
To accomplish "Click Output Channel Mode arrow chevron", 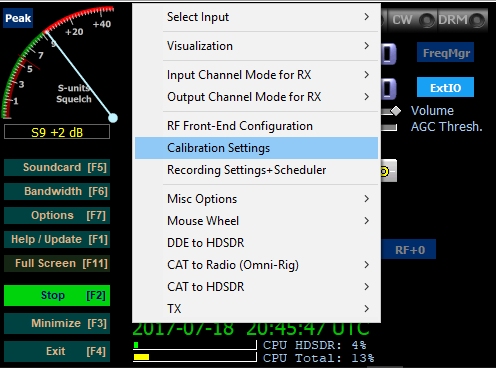I will 367,97.
